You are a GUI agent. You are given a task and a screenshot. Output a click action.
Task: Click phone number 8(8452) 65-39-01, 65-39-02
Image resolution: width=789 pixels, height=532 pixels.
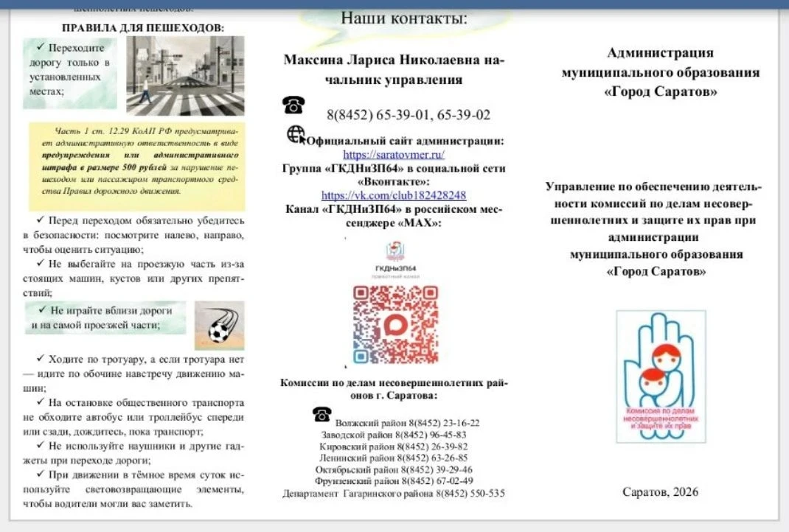coord(409,115)
